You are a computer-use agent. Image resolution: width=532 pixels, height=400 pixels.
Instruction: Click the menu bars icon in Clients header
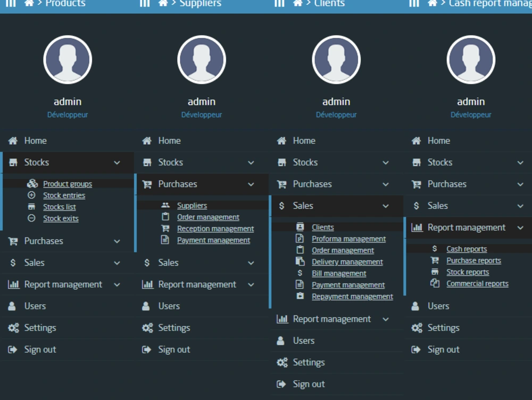pyautogui.click(x=280, y=3)
